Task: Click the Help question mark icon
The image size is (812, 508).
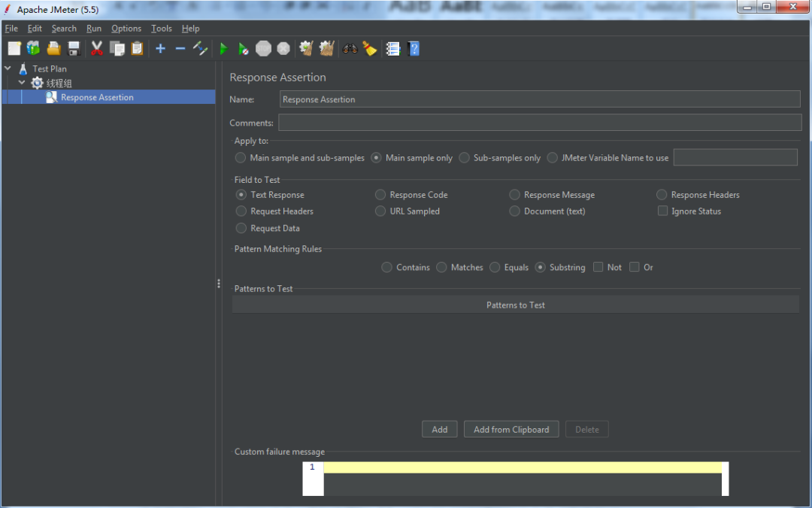Action: click(414, 49)
